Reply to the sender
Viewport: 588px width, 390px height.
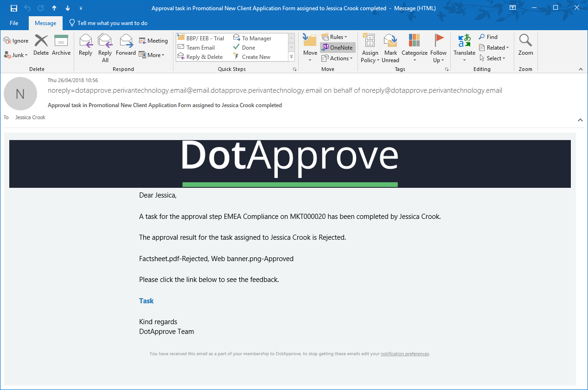pos(86,45)
